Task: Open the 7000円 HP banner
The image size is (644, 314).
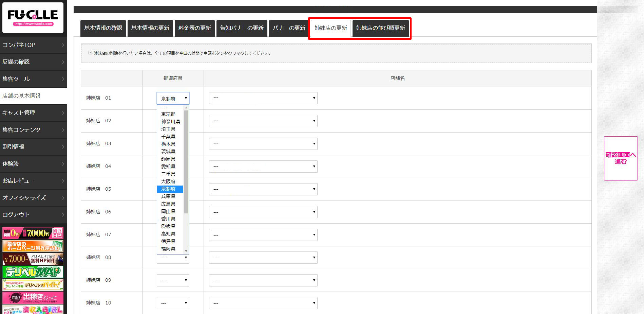Action: [33, 233]
